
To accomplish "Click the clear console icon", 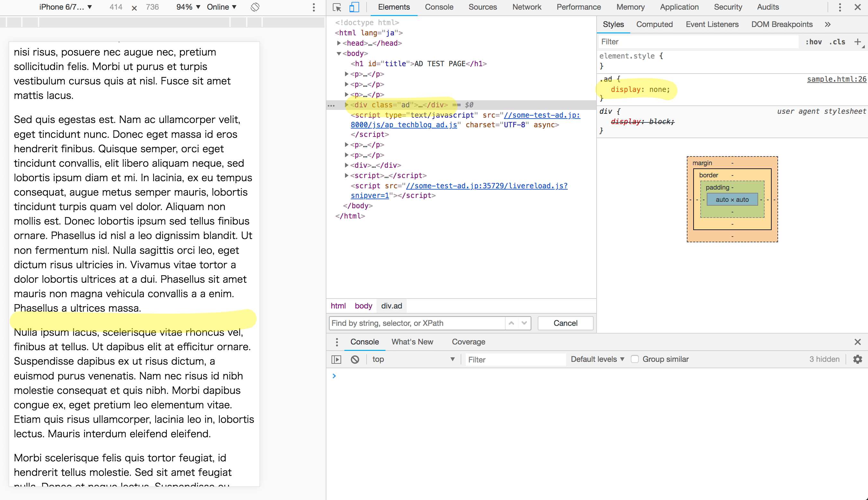I will 355,359.
